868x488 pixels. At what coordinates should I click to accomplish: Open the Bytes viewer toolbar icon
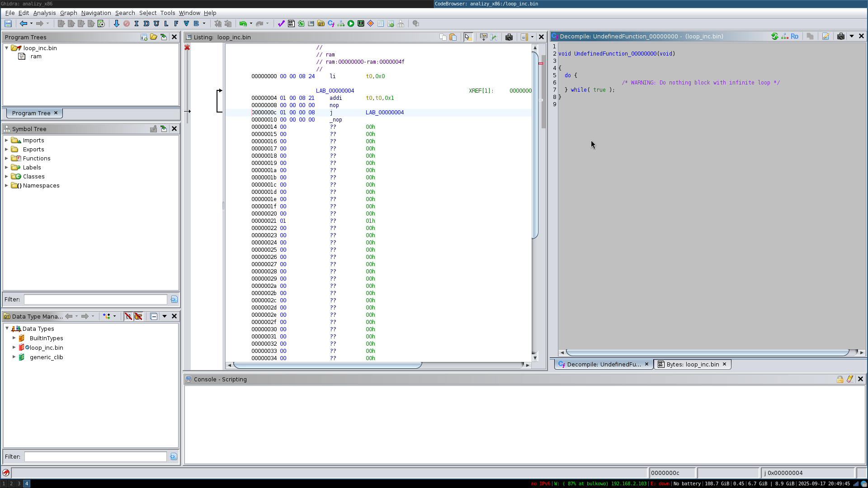click(x=291, y=23)
